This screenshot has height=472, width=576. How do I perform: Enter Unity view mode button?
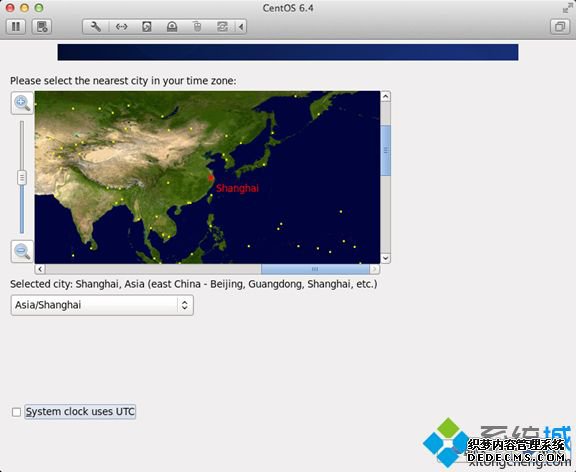560,27
